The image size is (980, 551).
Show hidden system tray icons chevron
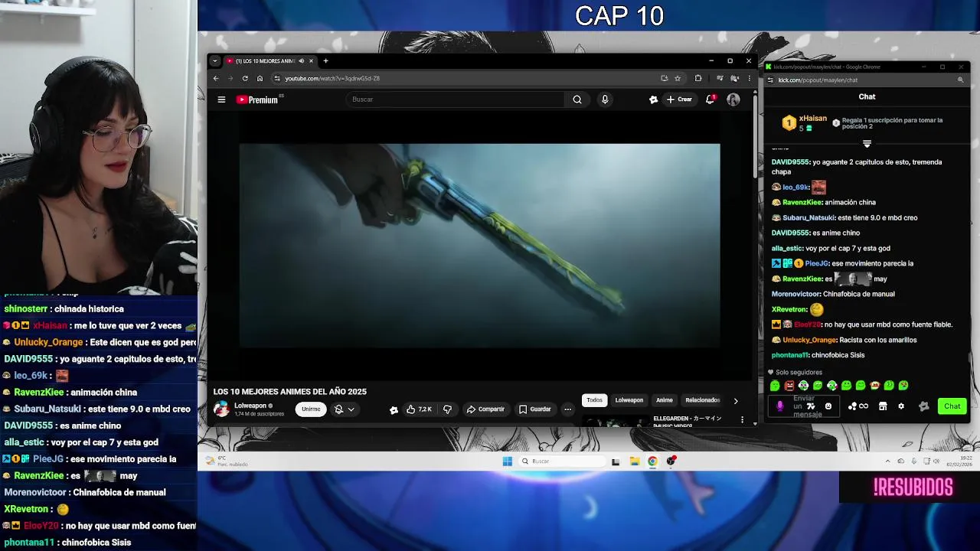click(888, 461)
